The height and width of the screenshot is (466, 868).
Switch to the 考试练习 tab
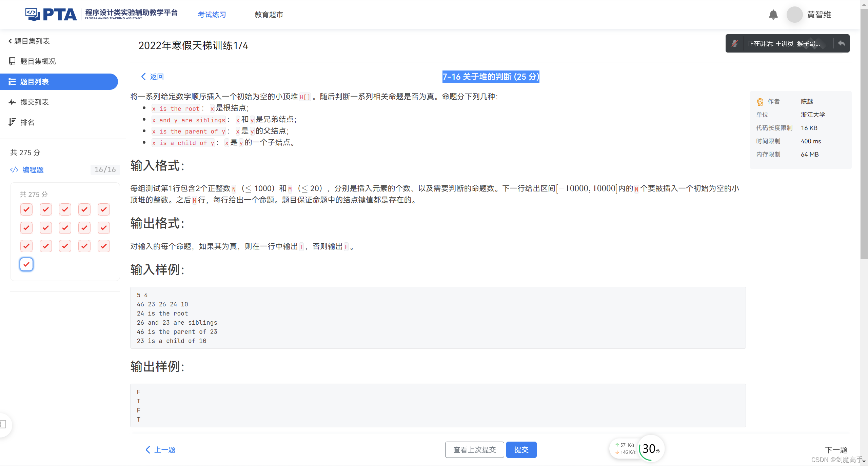212,15
